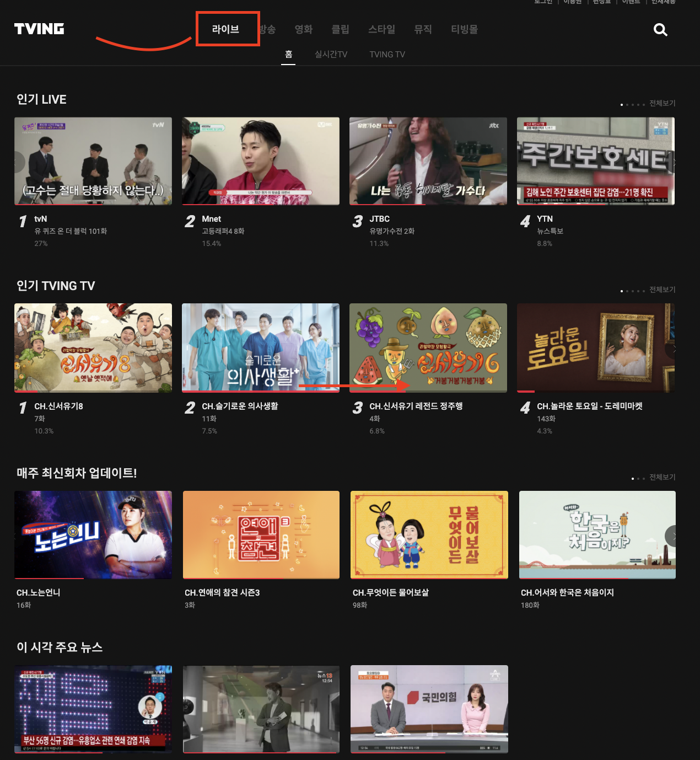
Task: Select first pagination dot of 인기 TVING TV
Action: point(622,291)
